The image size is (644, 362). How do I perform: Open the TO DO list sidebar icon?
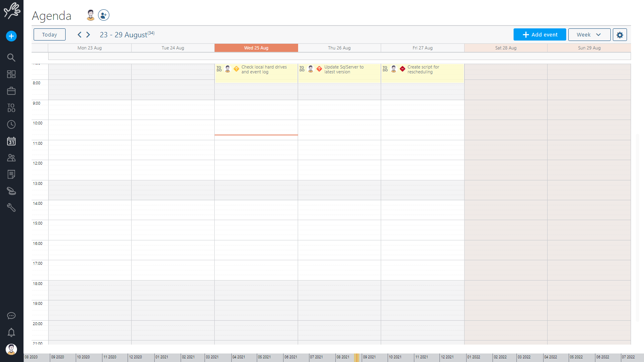11,108
